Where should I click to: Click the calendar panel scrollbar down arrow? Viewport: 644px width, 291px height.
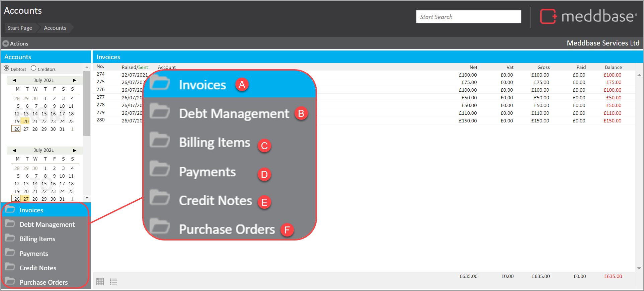coord(87,198)
